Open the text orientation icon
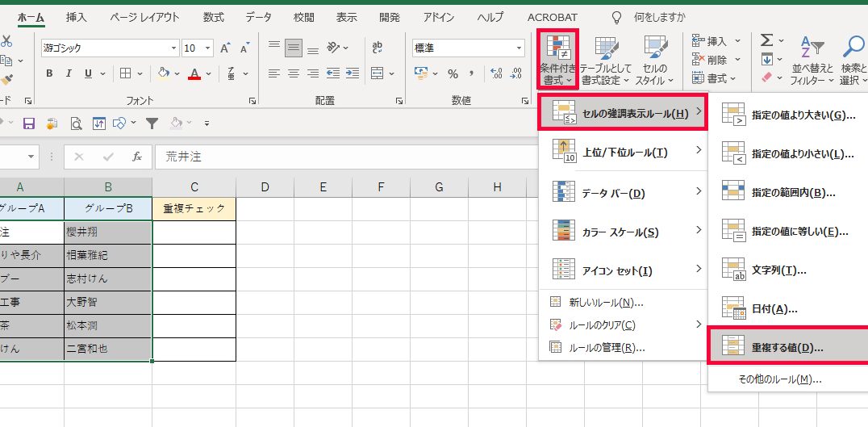The height and width of the screenshot is (427, 868). (x=332, y=48)
